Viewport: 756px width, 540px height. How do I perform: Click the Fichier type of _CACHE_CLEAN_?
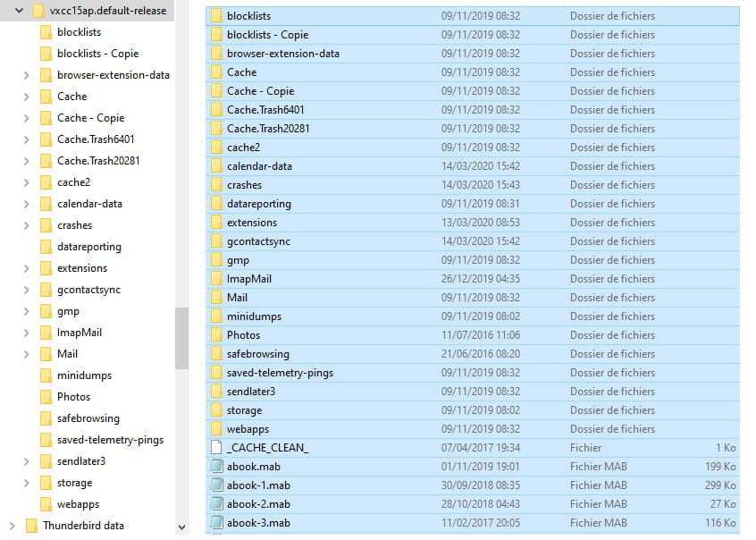[586, 448]
